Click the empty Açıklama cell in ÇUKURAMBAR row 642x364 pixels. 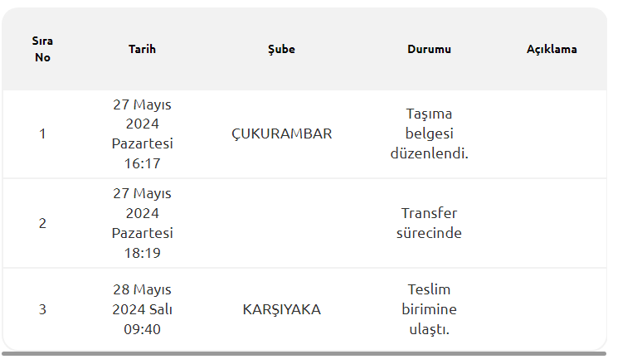(552, 133)
